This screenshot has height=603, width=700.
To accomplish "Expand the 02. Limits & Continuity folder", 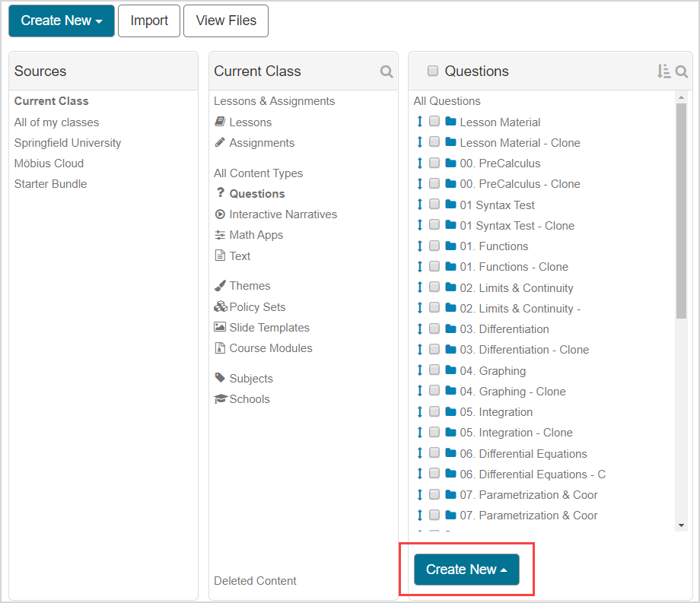I will tap(516, 287).
